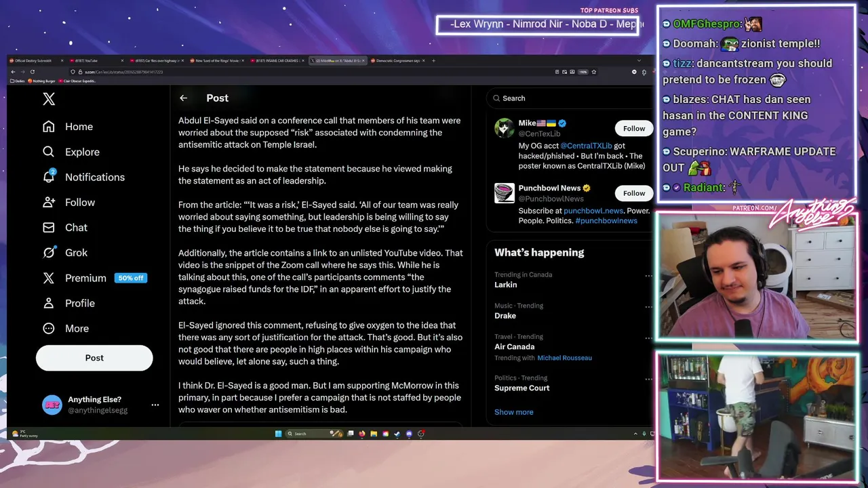This screenshot has width=868, height=488.
Task: View Notifications bell
Action: pyautogui.click(x=49, y=176)
